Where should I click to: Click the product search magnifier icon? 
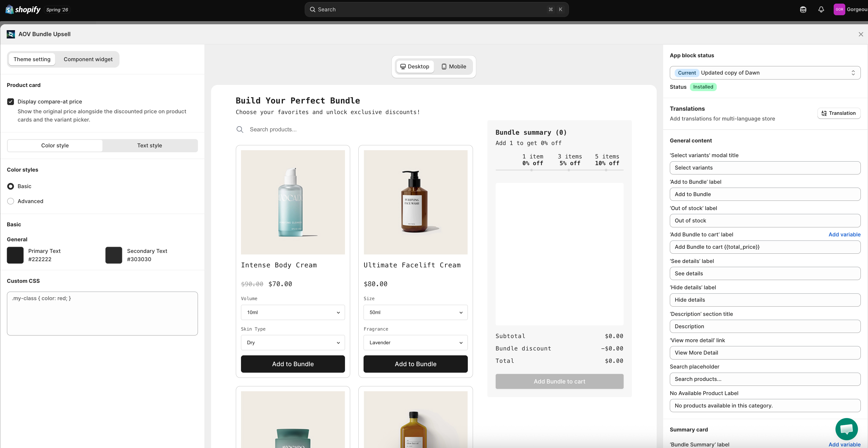pos(239,130)
